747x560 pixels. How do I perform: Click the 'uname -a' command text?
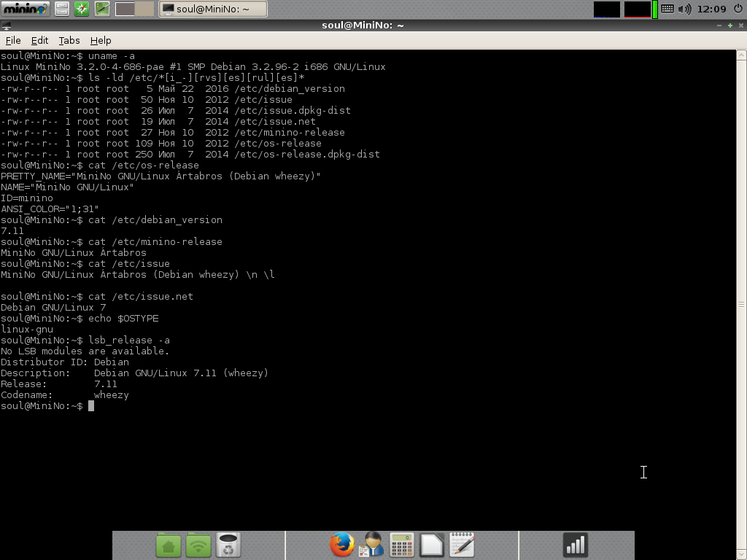pos(112,55)
